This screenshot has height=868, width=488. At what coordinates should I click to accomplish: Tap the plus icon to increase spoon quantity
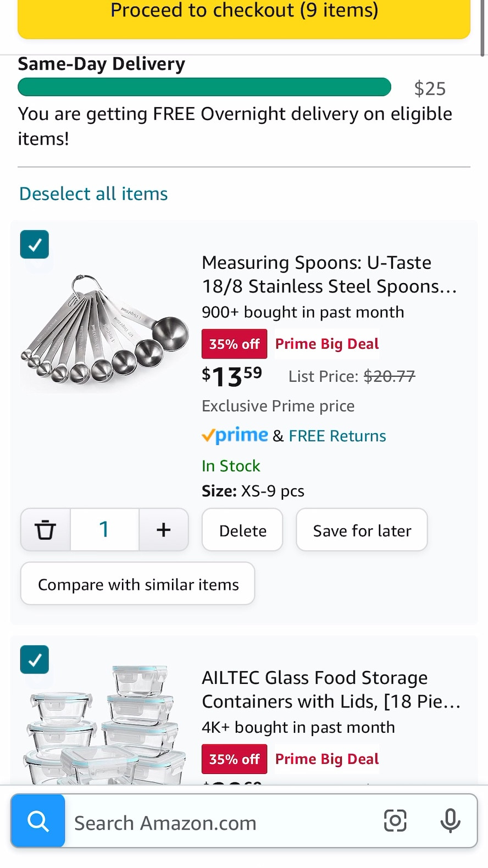(163, 529)
